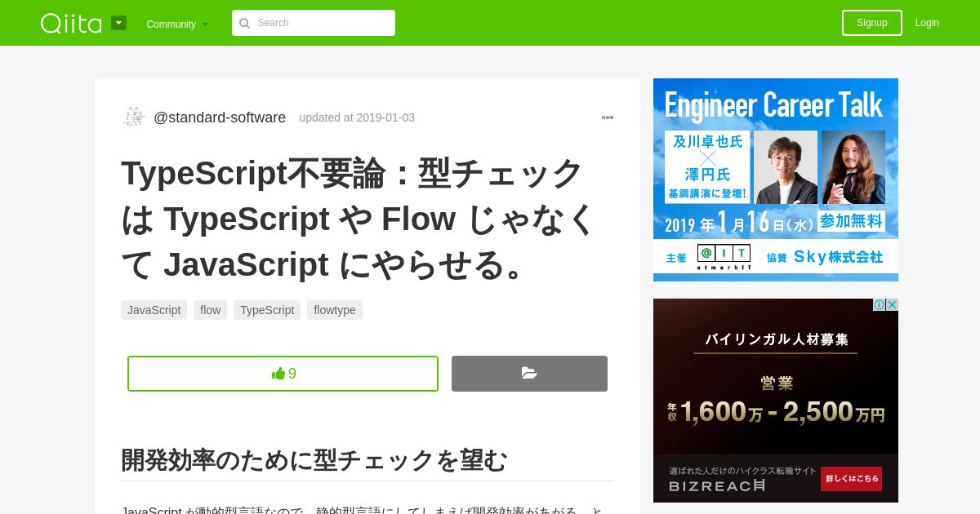Click the magnifier icon in search box
The height and width of the screenshot is (514, 980).
(244, 23)
